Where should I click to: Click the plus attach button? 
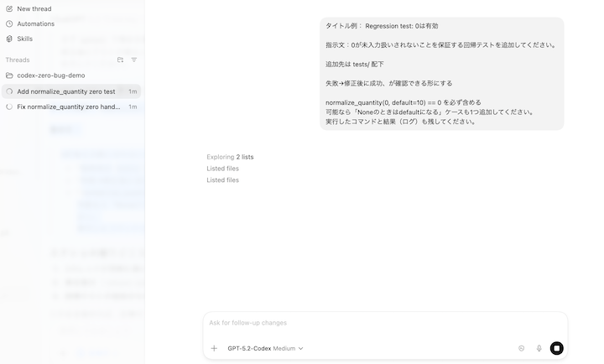[214, 348]
